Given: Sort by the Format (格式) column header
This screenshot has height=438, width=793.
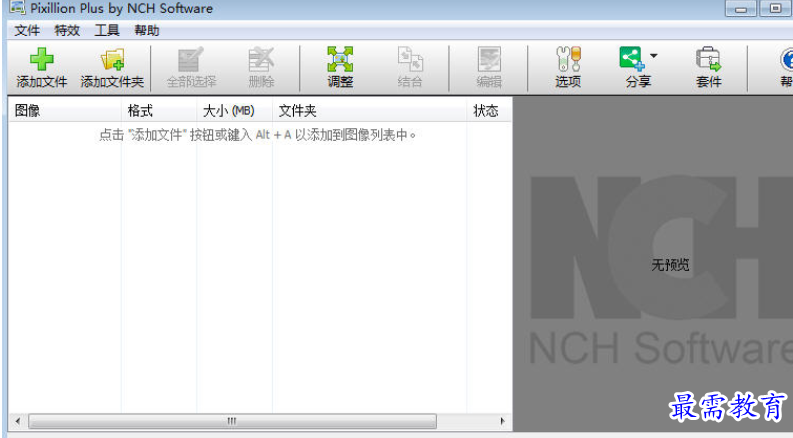Looking at the screenshot, I should [x=159, y=110].
